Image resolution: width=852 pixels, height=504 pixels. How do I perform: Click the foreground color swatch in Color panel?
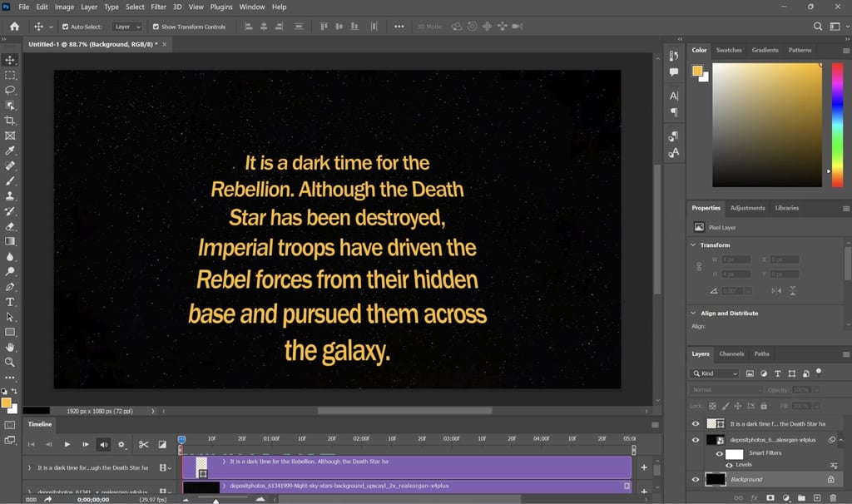click(697, 71)
